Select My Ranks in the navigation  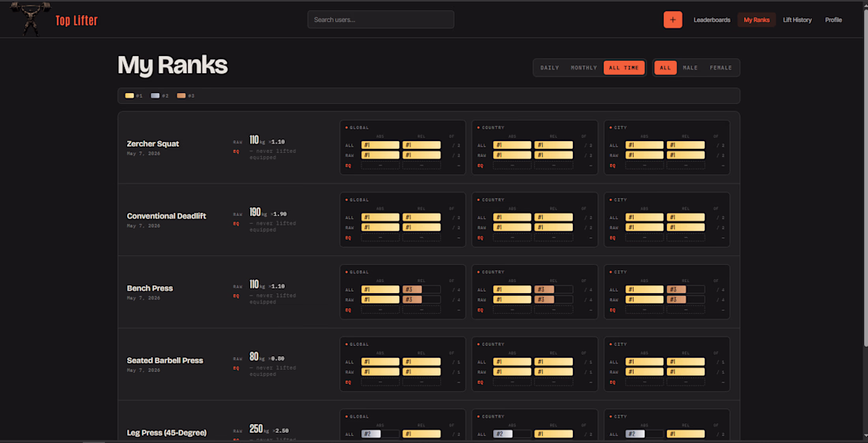coord(756,20)
